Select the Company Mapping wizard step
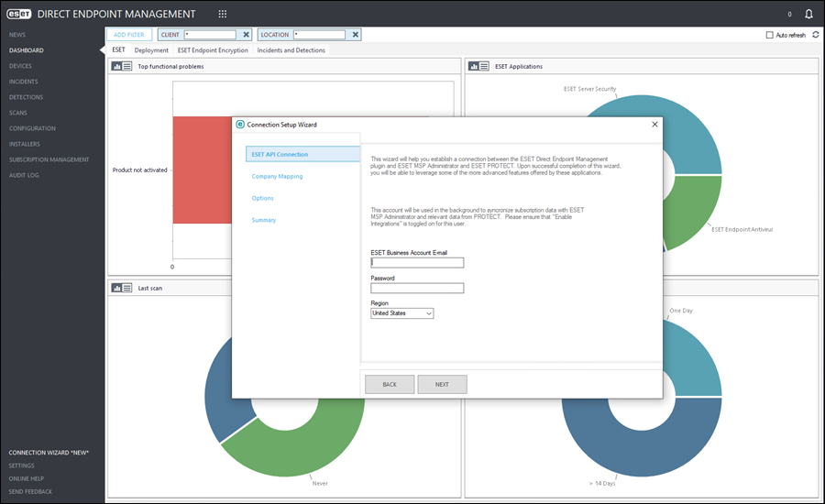This screenshot has width=825, height=504. point(277,176)
